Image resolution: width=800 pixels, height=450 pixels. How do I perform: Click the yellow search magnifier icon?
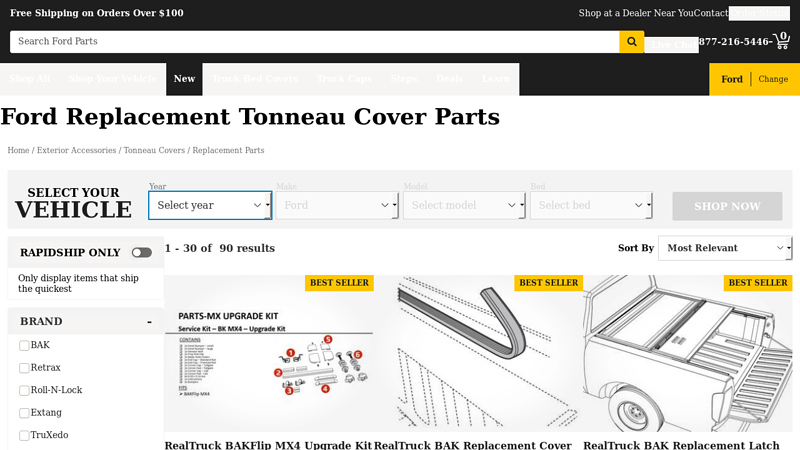click(x=632, y=41)
